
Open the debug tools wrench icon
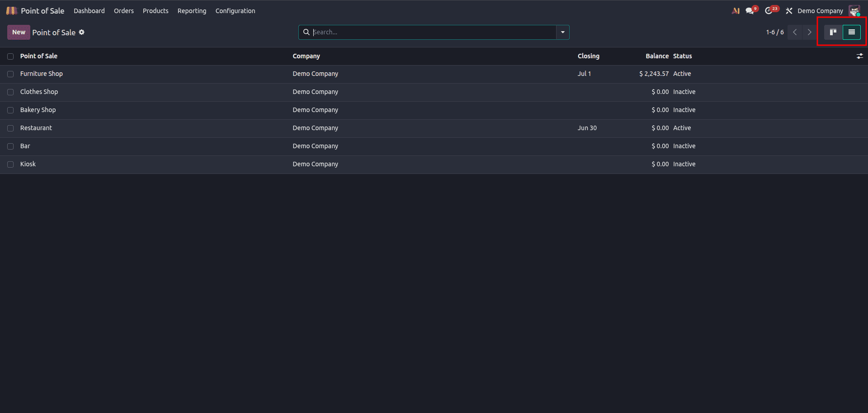point(789,11)
